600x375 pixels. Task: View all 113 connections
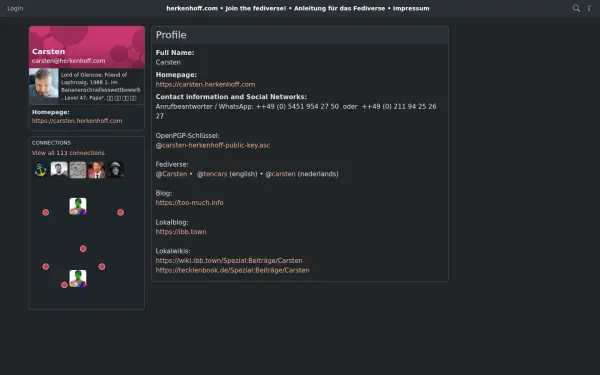68,153
